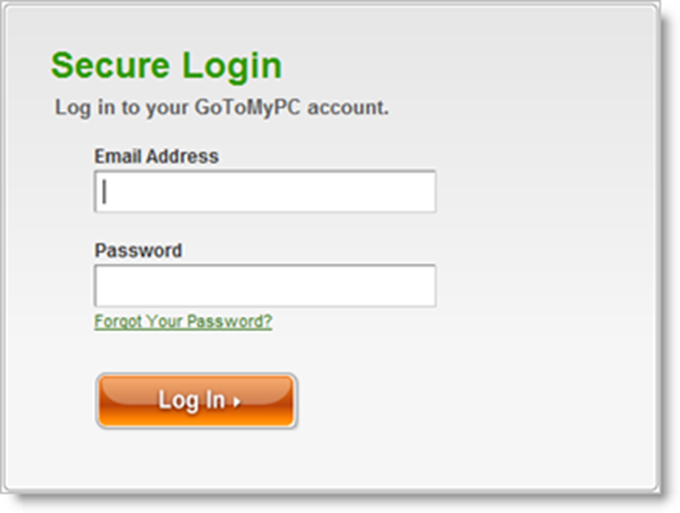Click the "Log in to your GoToMyPC account" subtitle

[x=221, y=107]
